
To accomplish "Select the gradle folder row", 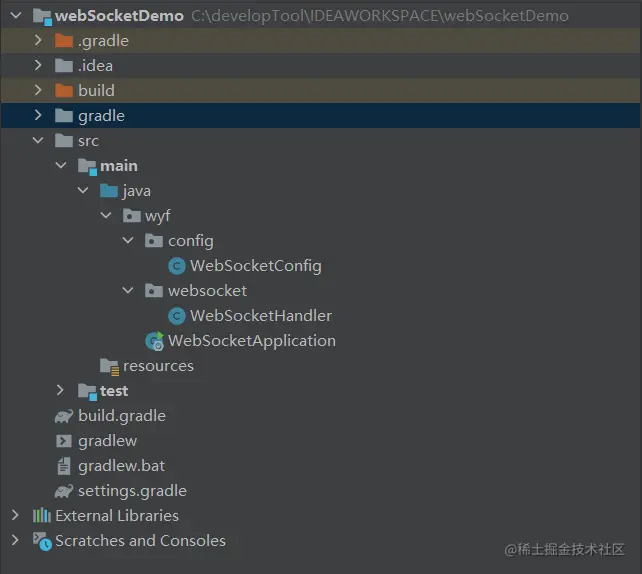I will [101, 116].
